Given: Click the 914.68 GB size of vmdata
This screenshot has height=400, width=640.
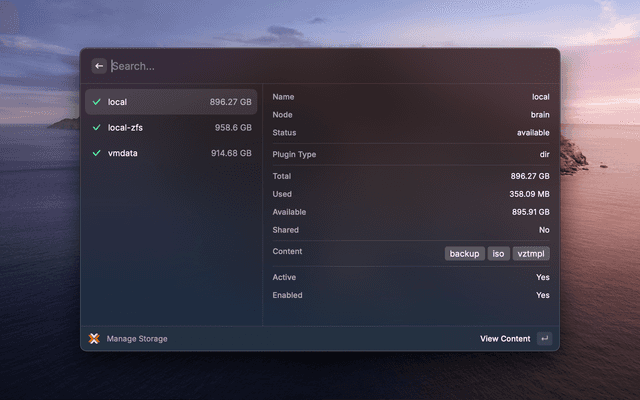Looking at the screenshot, I should [231, 153].
